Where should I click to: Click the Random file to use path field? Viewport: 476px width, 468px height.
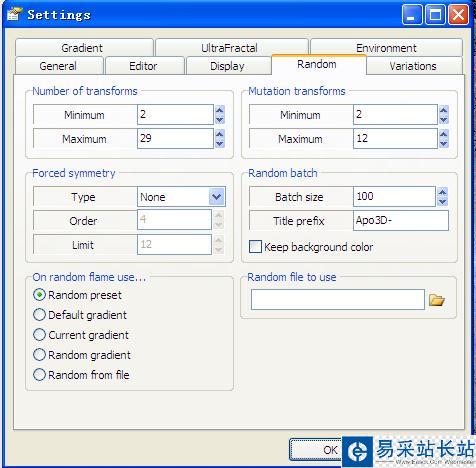point(338,299)
